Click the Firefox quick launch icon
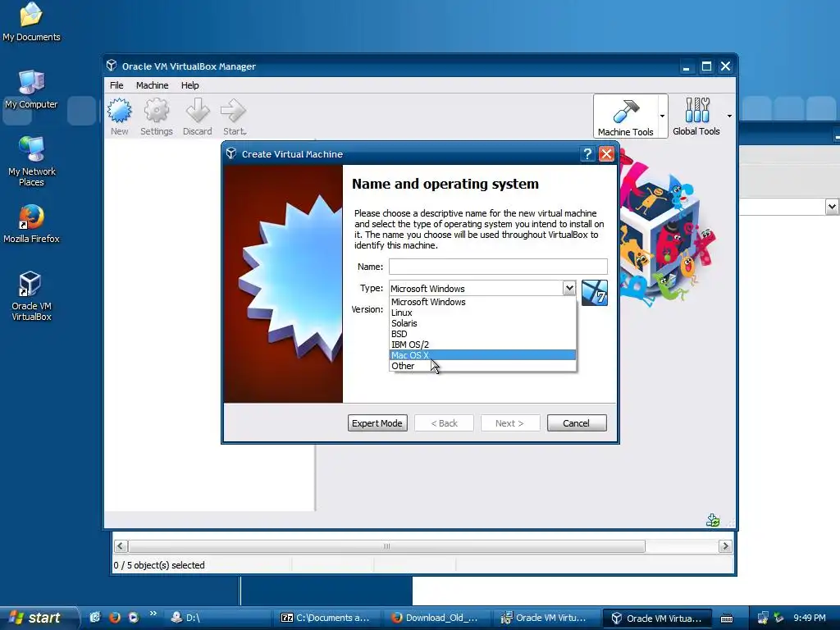Viewport: 840px width, 630px height. [x=114, y=618]
